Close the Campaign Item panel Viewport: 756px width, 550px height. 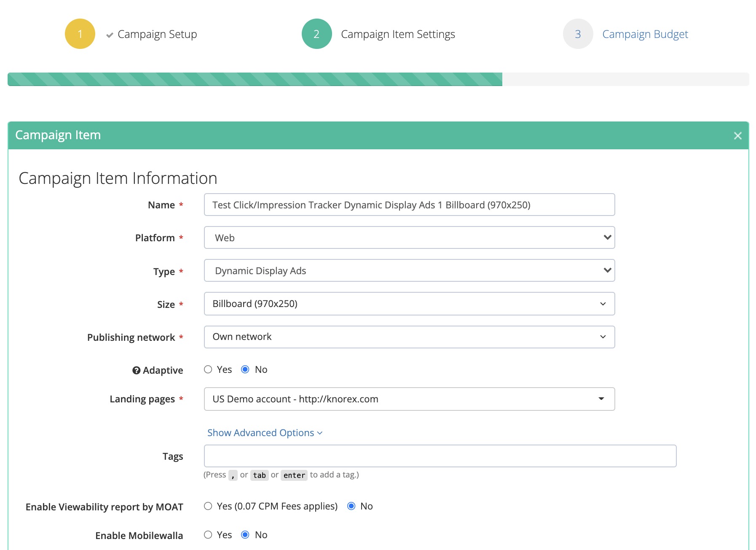pos(738,135)
